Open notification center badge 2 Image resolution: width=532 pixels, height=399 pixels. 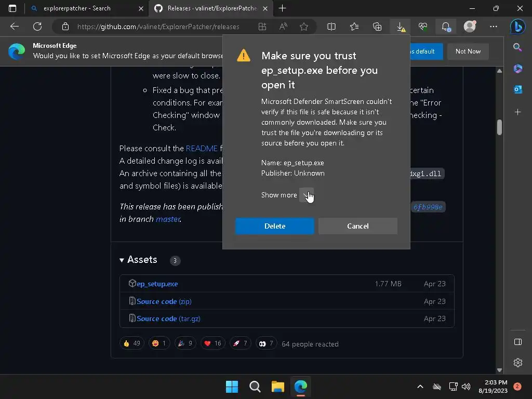[517, 387]
